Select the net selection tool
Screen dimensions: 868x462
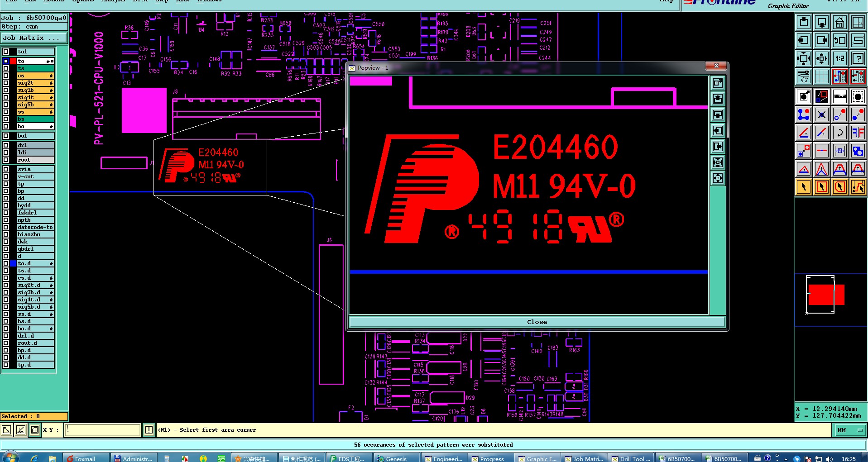(858, 187)
